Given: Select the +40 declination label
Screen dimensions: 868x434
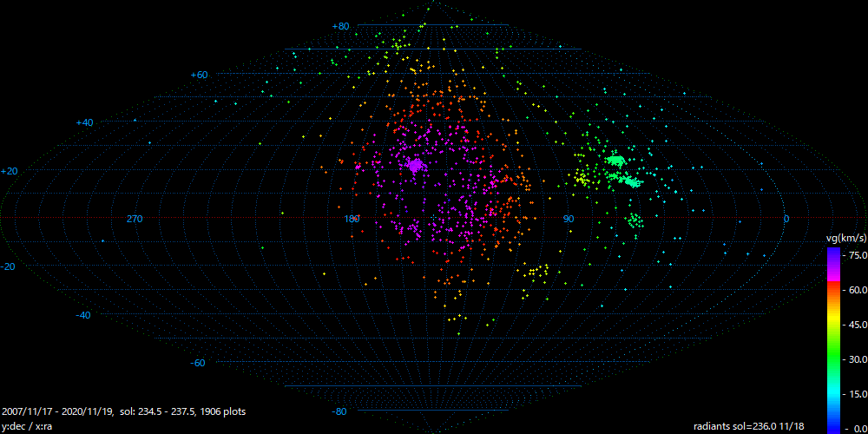Looking at the screenshot, I should (x=83, y=123).
